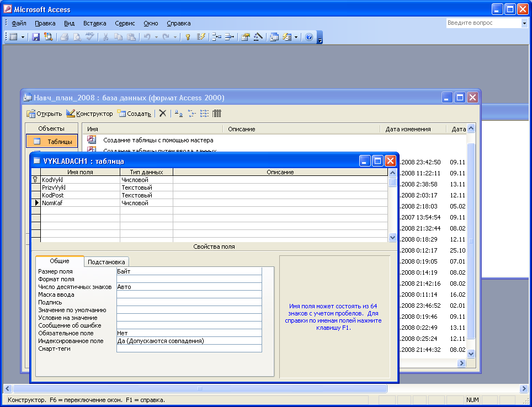532x407 pixels.
Task: Click the Delete Rows icon
Action: pos(230,37)
